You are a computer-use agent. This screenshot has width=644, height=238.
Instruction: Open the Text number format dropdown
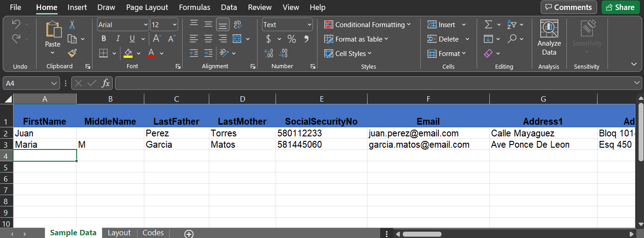309,25
